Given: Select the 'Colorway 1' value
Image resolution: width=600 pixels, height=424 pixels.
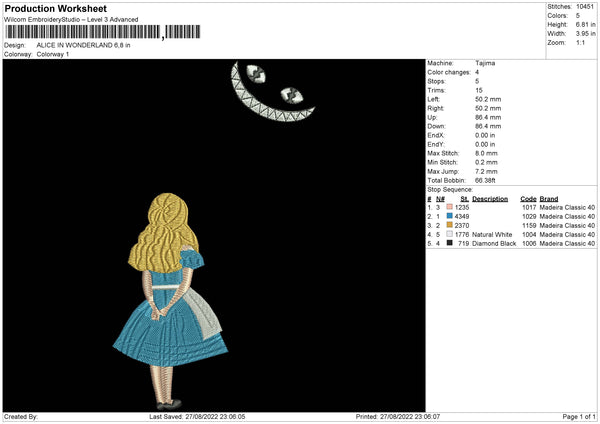Looking at the screenshot, I should coord(53,54).
